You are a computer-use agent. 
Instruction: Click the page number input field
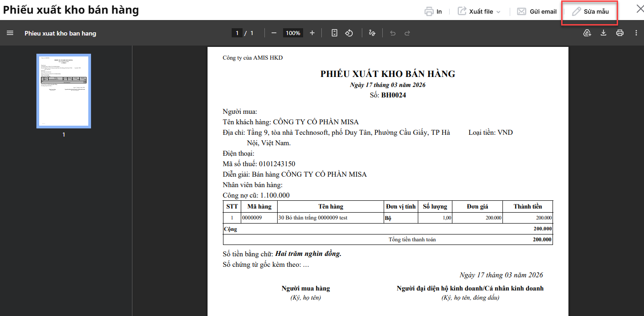[x=237, y=33]
